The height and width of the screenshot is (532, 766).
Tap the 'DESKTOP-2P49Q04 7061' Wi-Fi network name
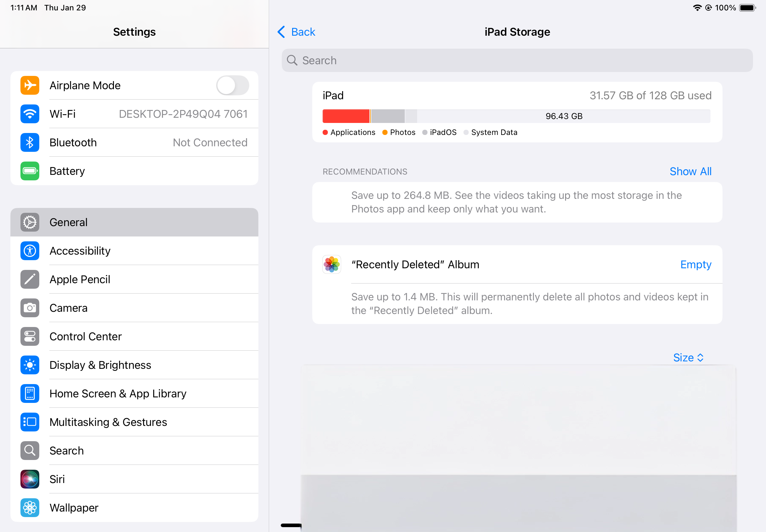click(x=183, y=114)
